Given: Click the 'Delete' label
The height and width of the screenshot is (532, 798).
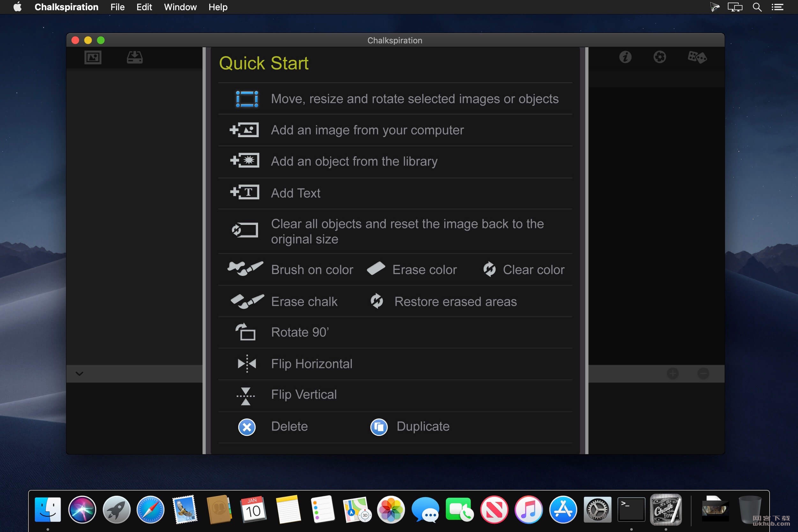Looking at the screenshot, I should click(289, 426).
